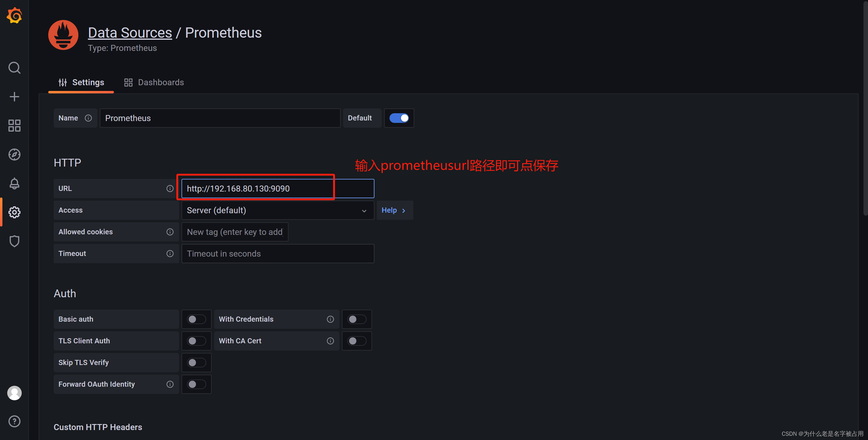The width and height of the screenshot is (868, 440).
Task: Open the Access dropdown showing Server (default)
Action: (278, 211)
